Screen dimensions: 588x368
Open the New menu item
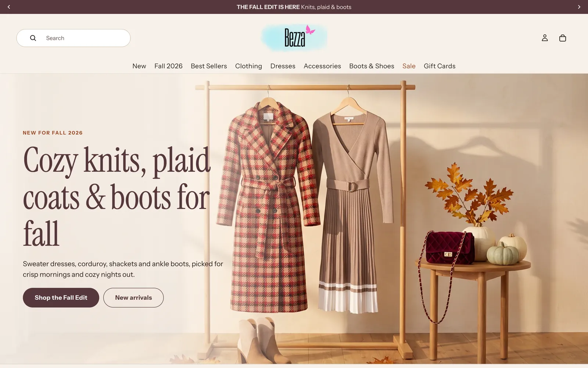pos(139,66)
